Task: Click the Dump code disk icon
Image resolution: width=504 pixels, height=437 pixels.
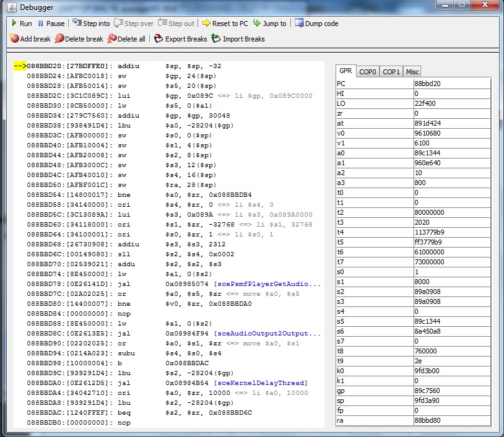Action: [x=300, y=24]
